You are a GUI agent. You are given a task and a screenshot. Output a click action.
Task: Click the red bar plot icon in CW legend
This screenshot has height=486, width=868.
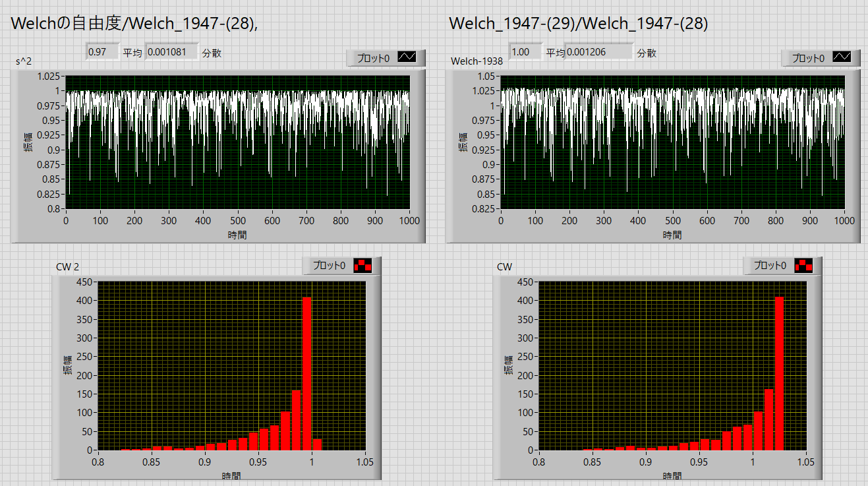(804, 266)
